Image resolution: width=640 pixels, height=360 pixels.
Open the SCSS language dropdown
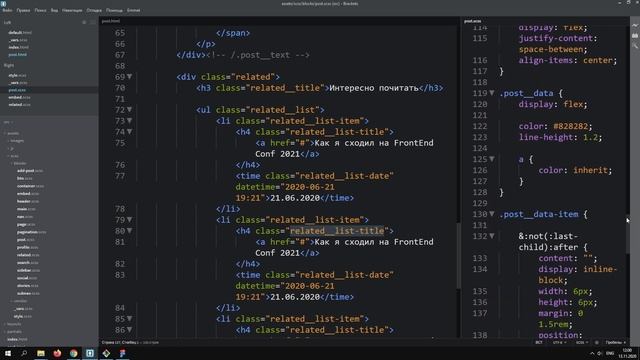pos(582,342)
